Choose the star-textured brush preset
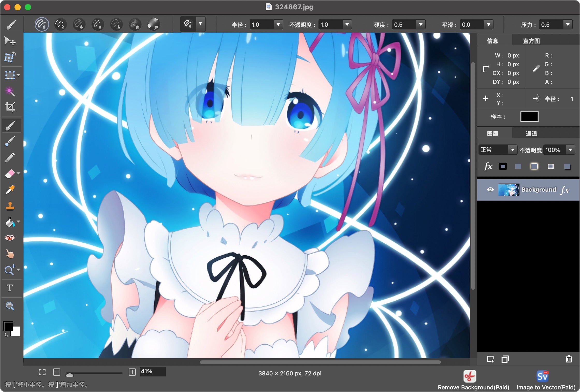580x392 pixels. point(135,25)
